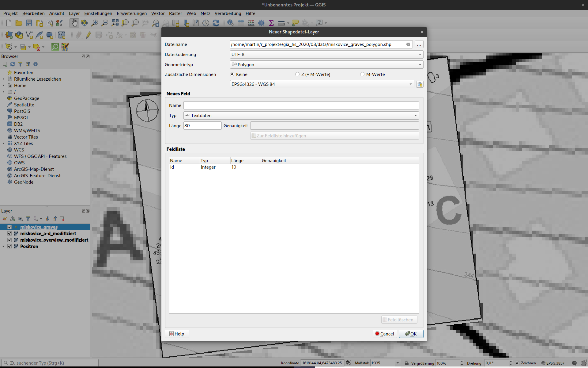This screenshot has width=588, height=368.
Task: Open the attribute table icon
Action: (241, 23)
